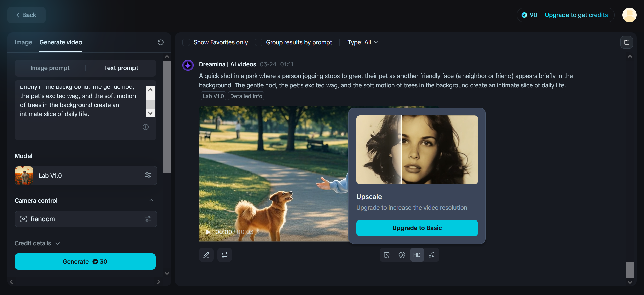Click the Model section label

23,156
